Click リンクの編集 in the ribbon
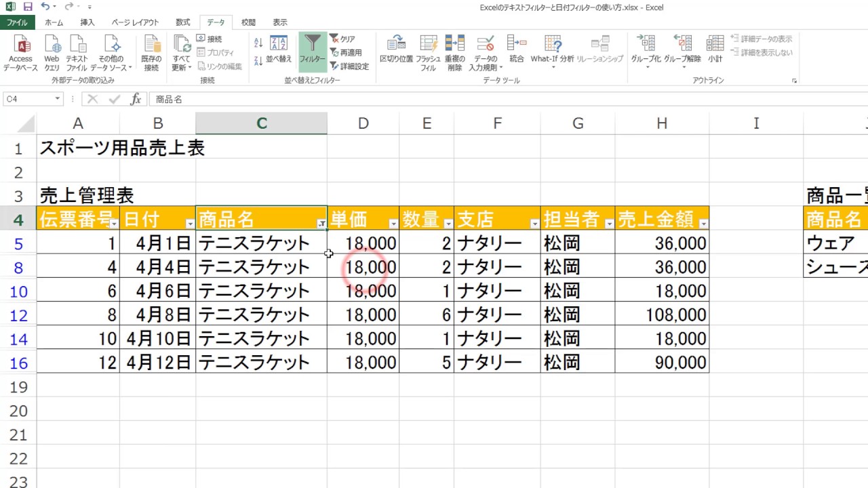Viewport: 868px width, 488px height. coord(219,66)
